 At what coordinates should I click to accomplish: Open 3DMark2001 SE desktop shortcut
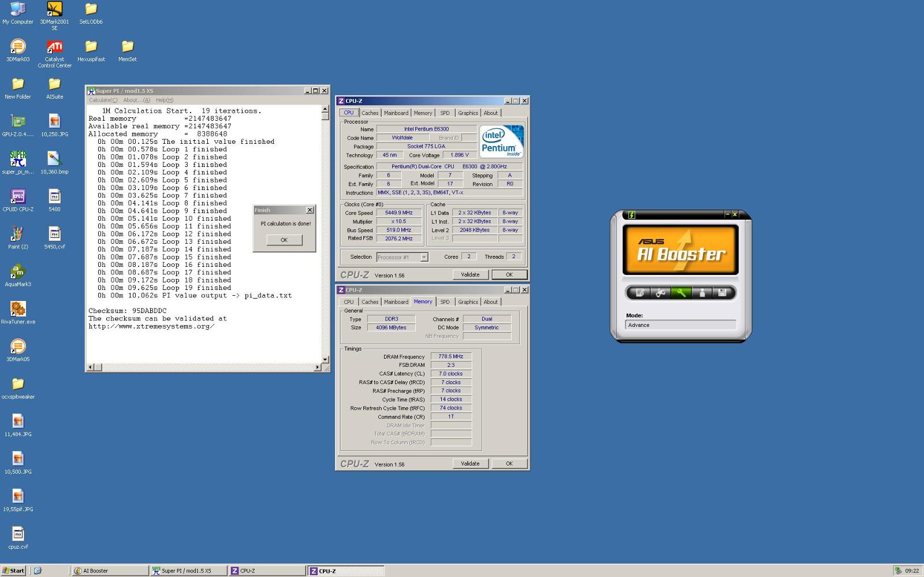click(54, 16)
